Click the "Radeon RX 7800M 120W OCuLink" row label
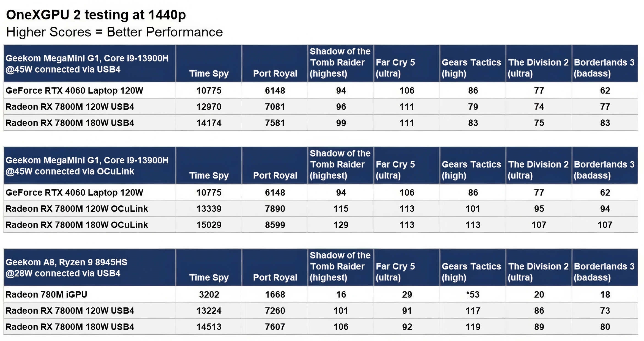This screenshot has height=341, width=644. pyautogui.click(x=77, y=209)
